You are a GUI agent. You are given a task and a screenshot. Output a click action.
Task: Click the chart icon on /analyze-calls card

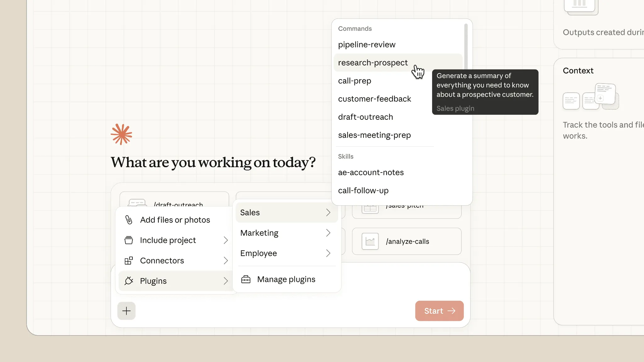tap(370, 241)
